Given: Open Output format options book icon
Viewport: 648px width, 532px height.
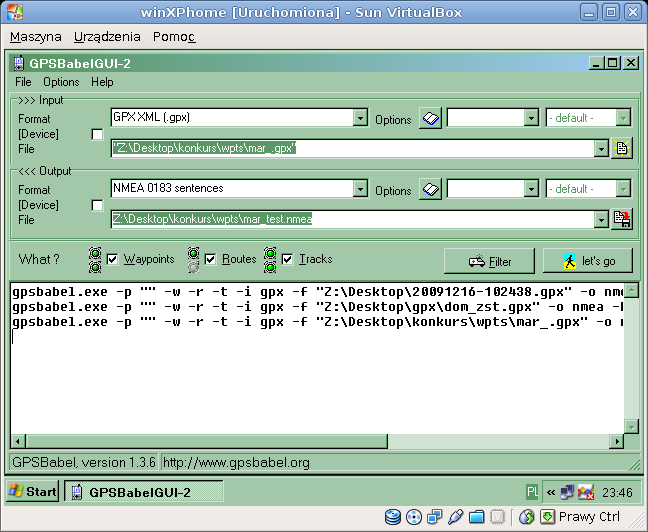Looking at the screenshot, I should (430, 189).
